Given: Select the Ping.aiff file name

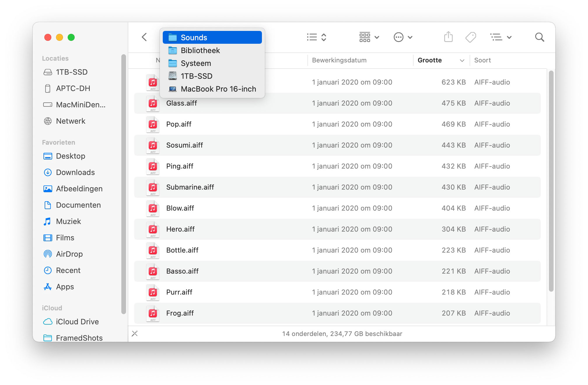Looking at the screenshot, I should click(x=180, y=166).
